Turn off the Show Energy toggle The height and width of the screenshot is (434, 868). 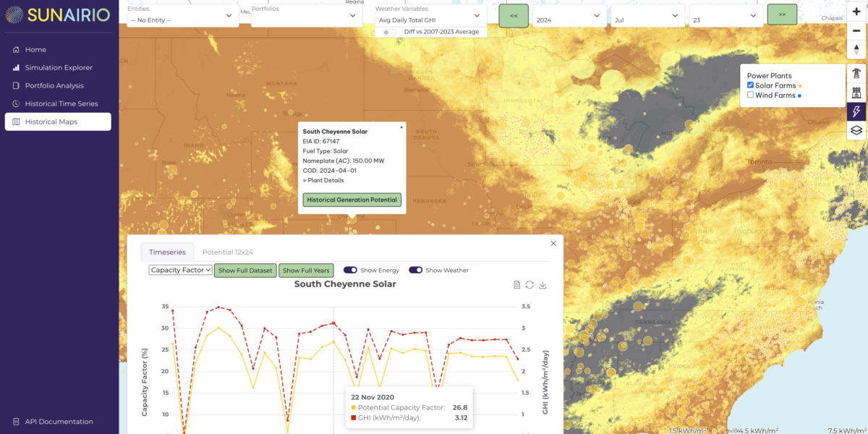(x=350, y=270)
